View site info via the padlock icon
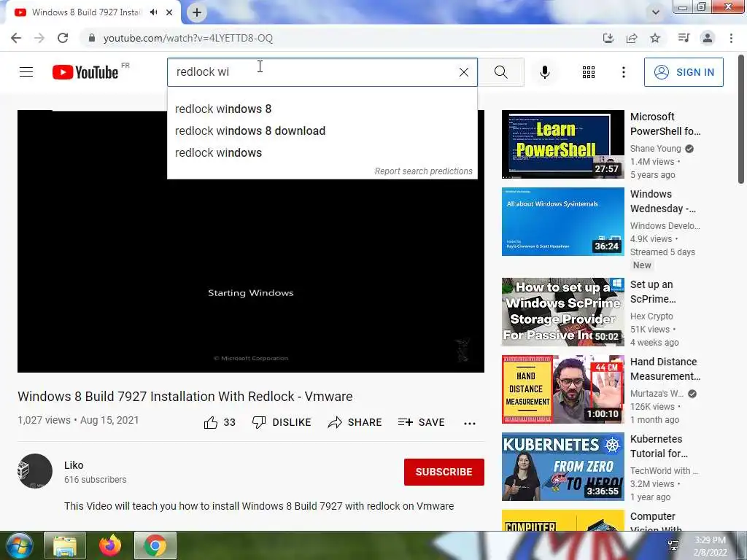 click(92, 38)
